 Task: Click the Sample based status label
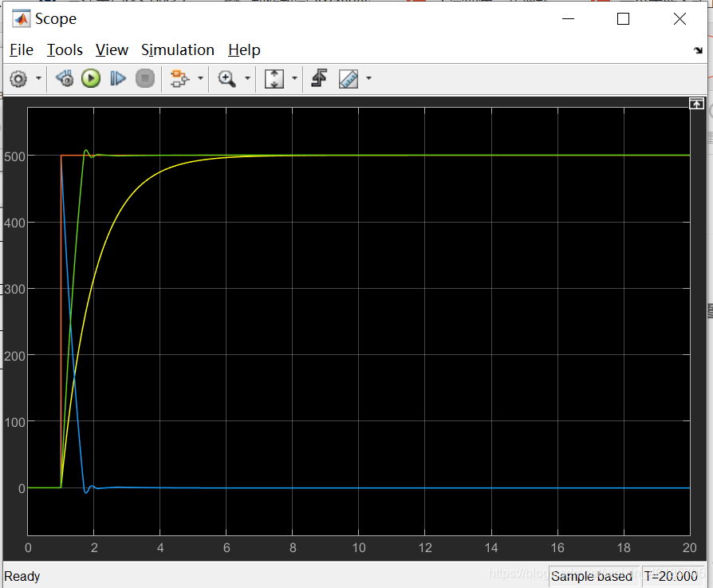click(x=592, y=576)
